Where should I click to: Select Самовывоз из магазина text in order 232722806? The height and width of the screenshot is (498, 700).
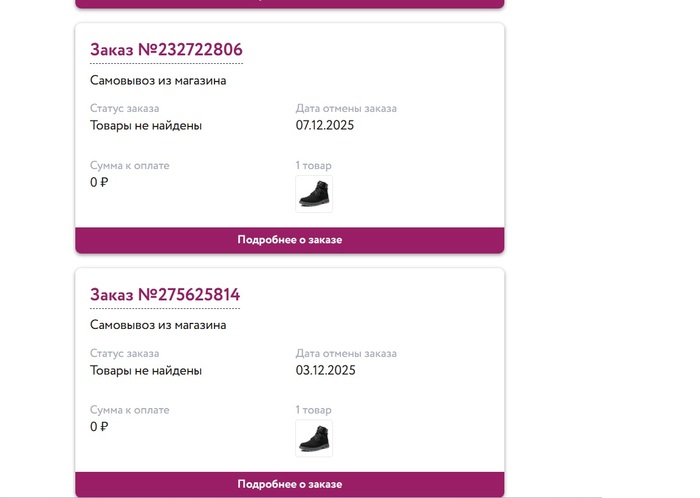click(158, 80)
